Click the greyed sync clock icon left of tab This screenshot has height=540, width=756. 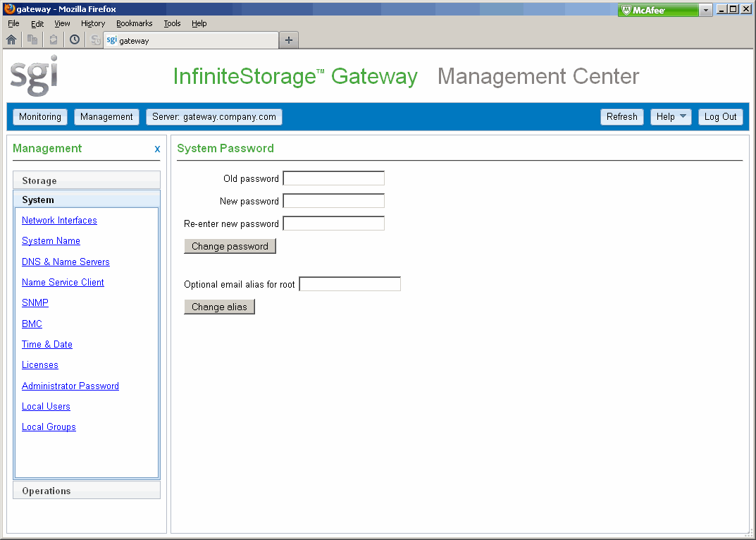tap(95, 40)
